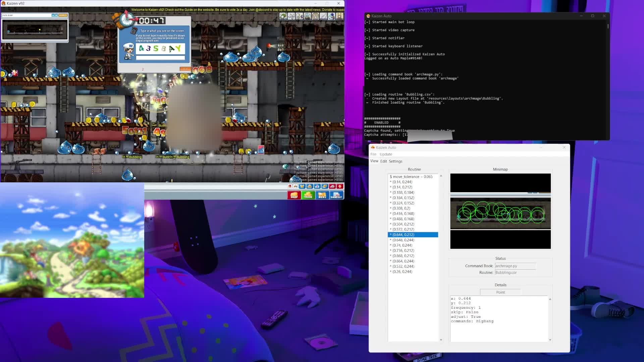Click the golden magic circle buff icon

coord(315,16)
